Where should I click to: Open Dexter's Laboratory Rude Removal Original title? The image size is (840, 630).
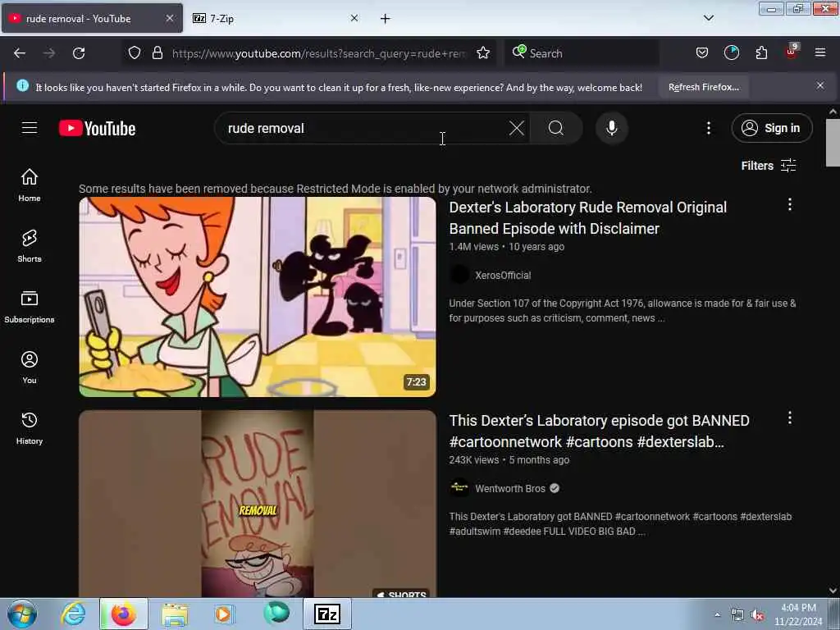[587, 218]
